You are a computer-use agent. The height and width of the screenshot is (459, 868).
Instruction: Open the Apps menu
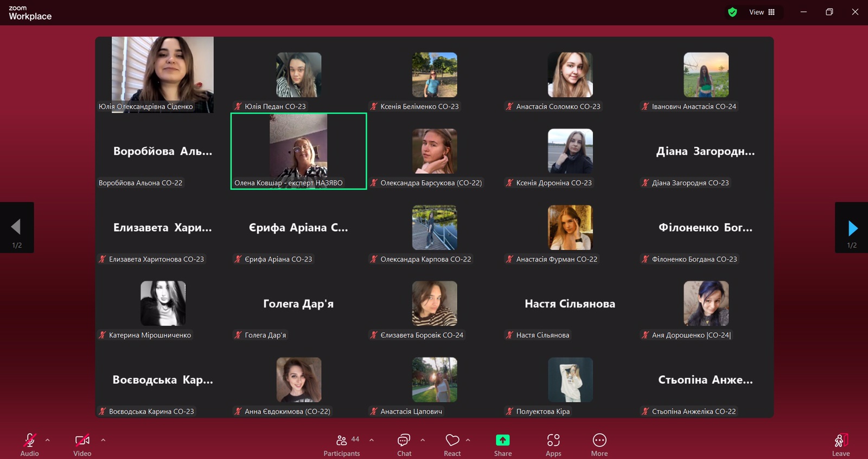click(553, 444)
